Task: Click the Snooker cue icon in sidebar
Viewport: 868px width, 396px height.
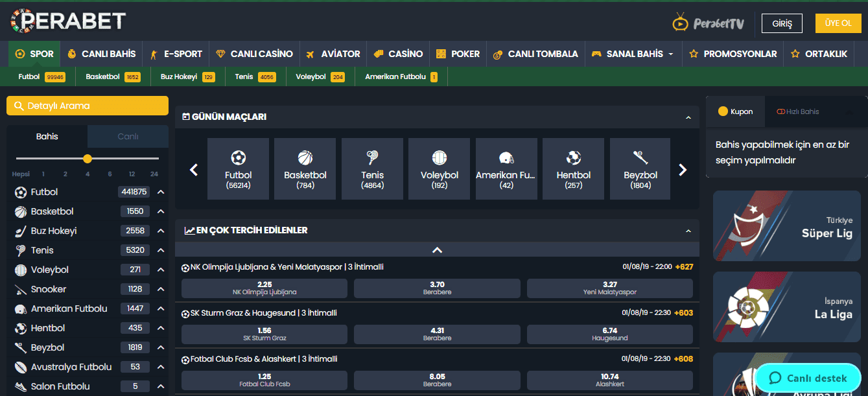Action: (20, 290)
